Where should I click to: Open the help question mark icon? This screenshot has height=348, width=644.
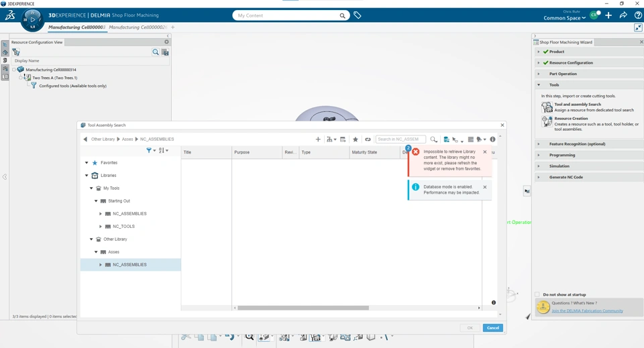(638, 15)
